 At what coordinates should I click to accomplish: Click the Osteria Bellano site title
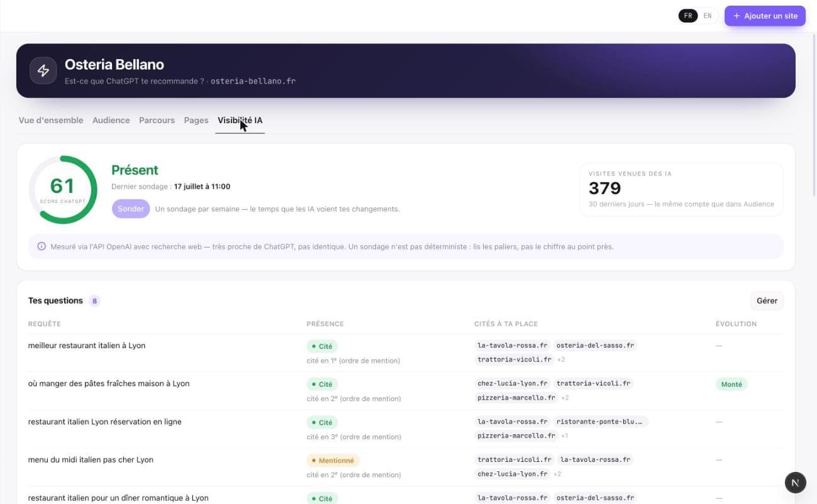(x=114, y=64)
